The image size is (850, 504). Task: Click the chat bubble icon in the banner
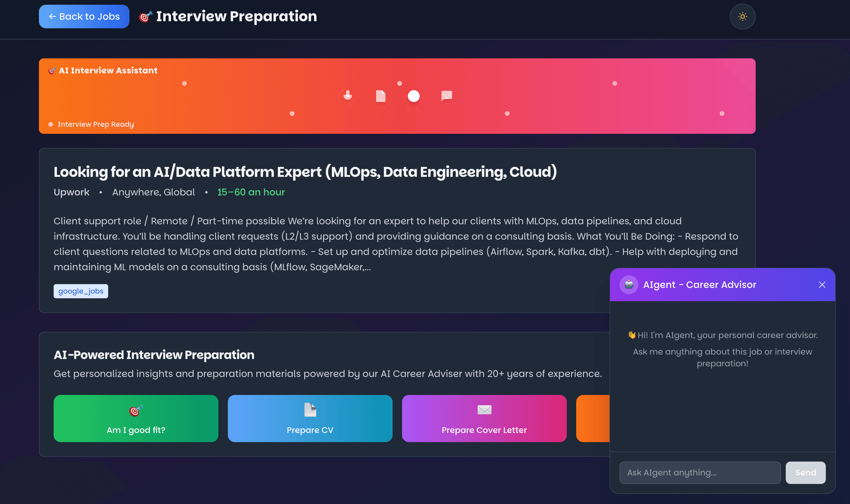click(447, 96)
